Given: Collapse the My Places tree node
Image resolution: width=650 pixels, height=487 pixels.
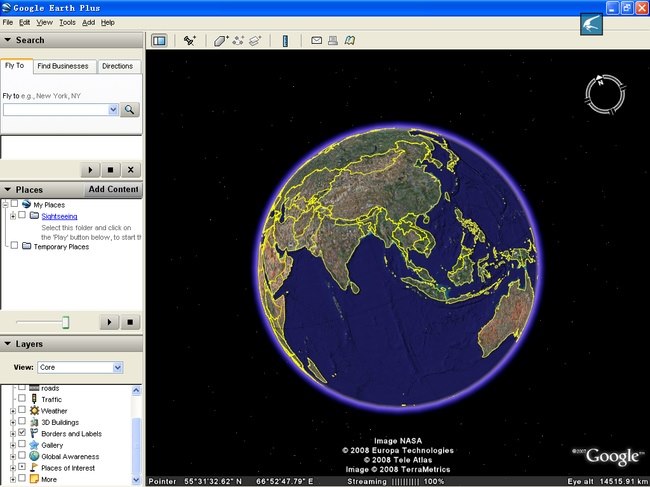Looking at the screenshot, I should (5, 205).
